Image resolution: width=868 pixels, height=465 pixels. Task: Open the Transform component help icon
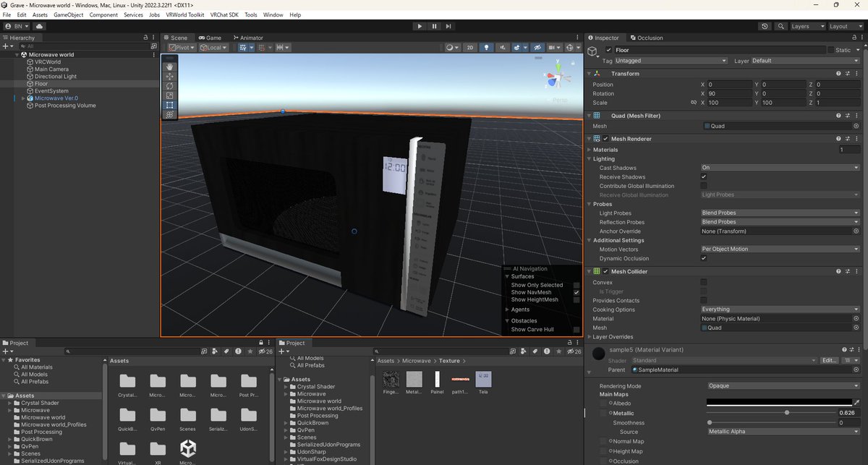838,74
